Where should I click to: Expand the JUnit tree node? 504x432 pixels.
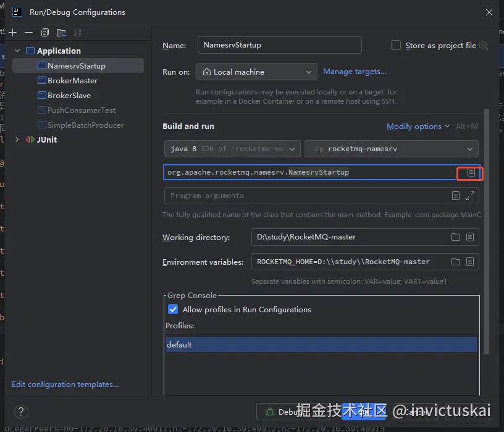[x=17, y=139]
